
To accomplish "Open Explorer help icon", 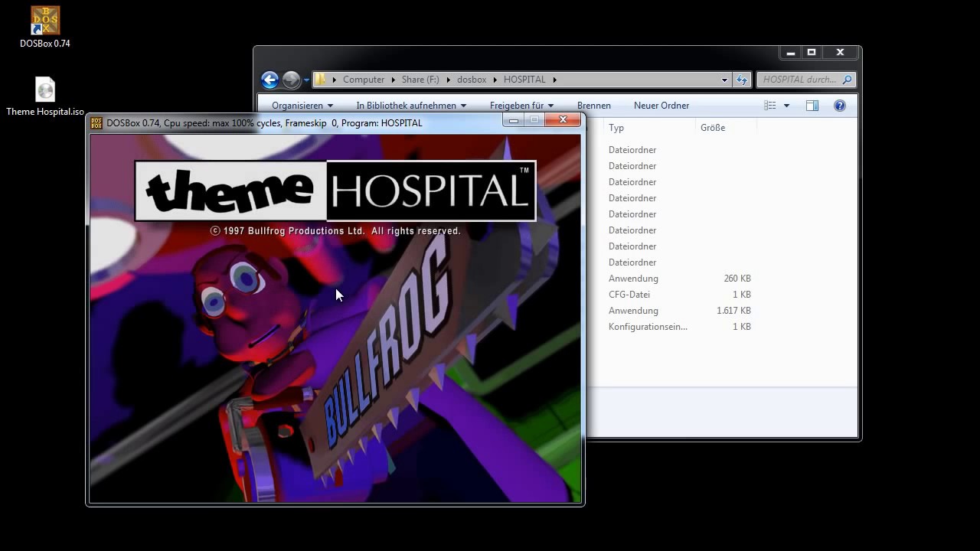I will 840,106.
